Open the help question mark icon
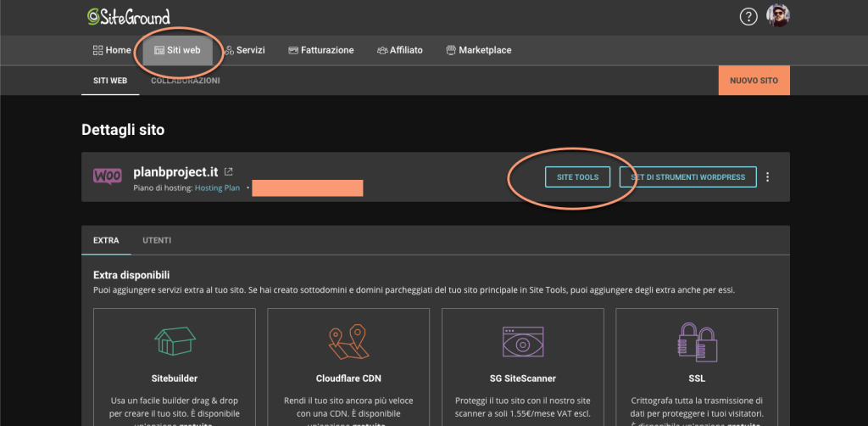The image size is (868, 426). coord(748,17)
